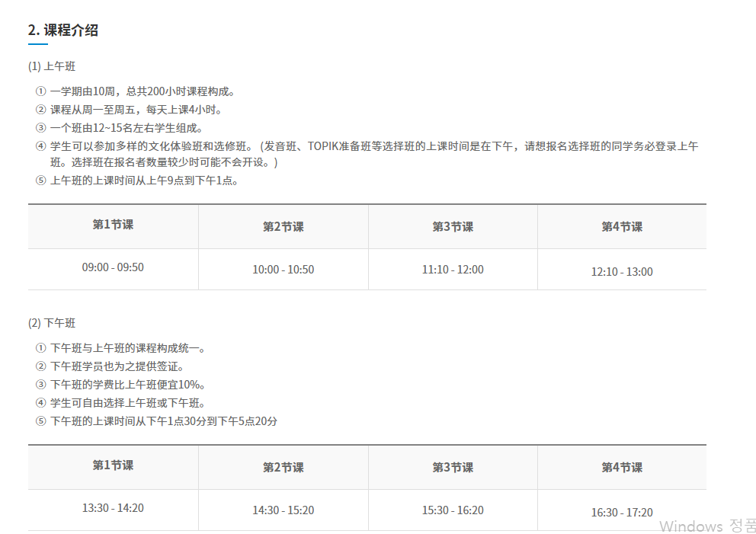This screenshot has width=756, height=534.
Task: Select the 15:30 - 16:20 time cell
Action: point(453,510)
